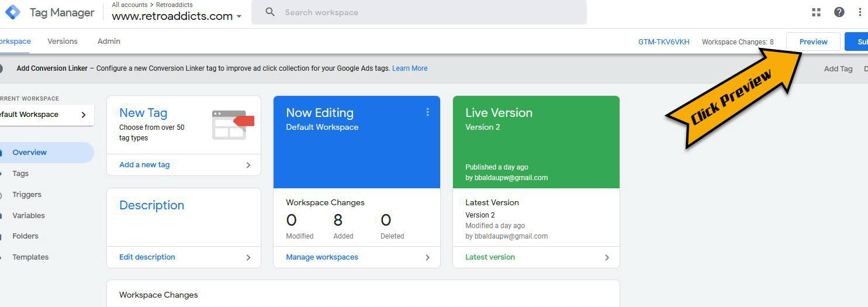Viewport: 868px width, 307px height.
Task: Click Add Tag in the banner
Action: coord(838,69)
